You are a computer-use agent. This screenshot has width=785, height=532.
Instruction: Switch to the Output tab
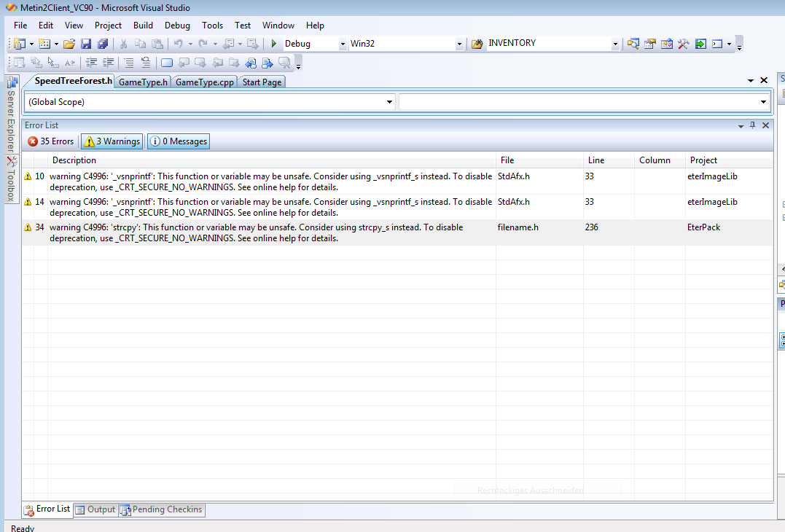click(95, 509)
